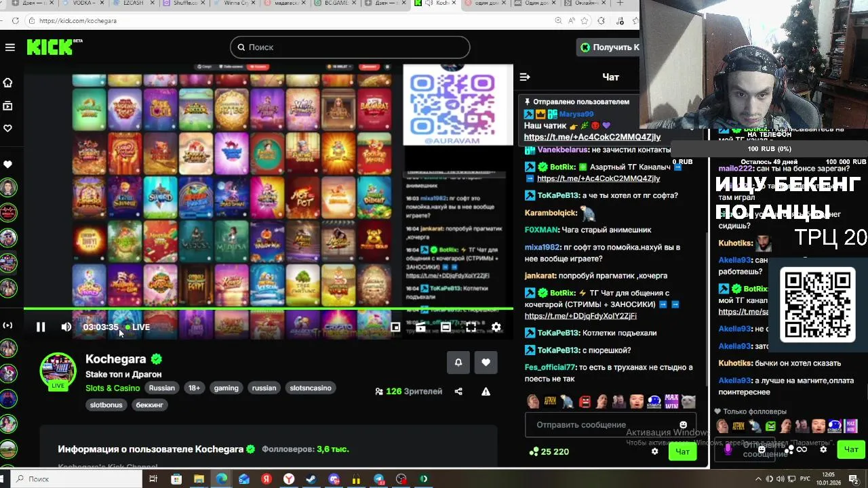Open the Home icon in the left sidebar
868x488 pixels.
pyautogui.click(x=8, y=83)
